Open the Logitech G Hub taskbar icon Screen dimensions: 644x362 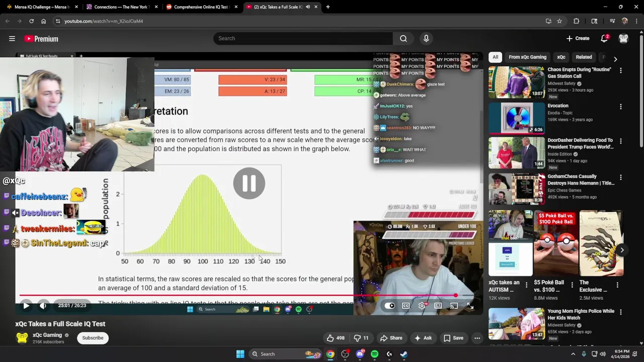tap(389, 354)
